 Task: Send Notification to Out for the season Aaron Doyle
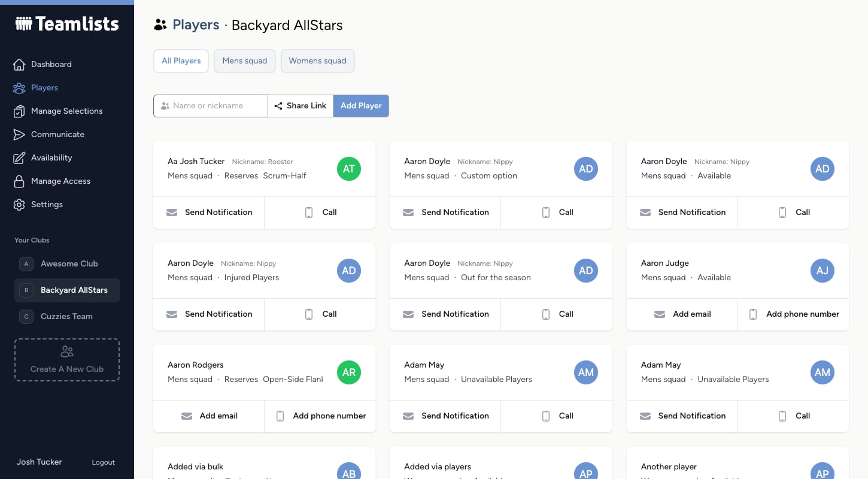pyautogui.click(x=445, y=314)
